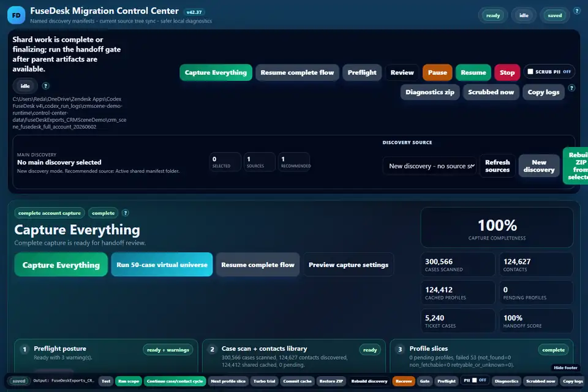Click Continue case/contact cycle in the footer
Image resolution: width=588 pixels, height=392 pixels.
[x=175, y=381]
